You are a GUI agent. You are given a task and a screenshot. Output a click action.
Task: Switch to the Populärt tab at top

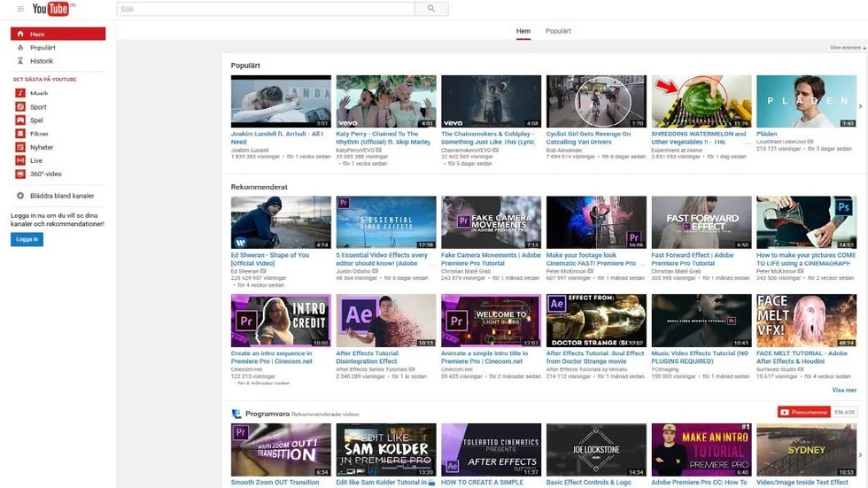(x=558, y=31)
